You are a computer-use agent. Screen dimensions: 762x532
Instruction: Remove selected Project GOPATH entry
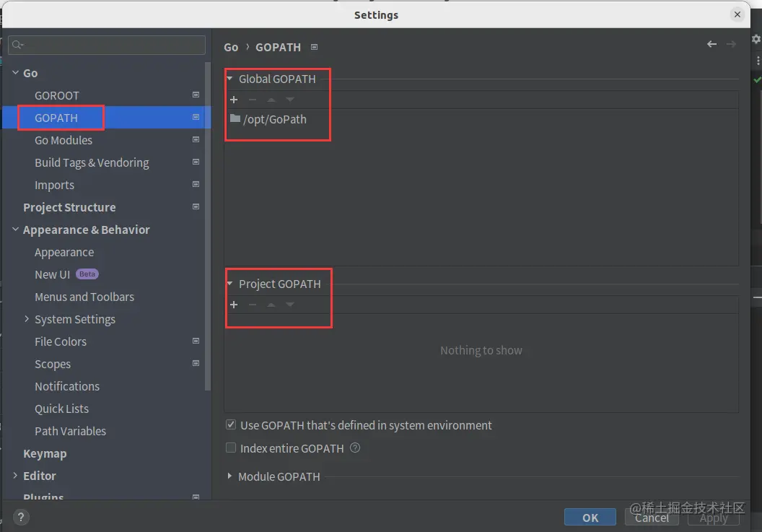253,305
